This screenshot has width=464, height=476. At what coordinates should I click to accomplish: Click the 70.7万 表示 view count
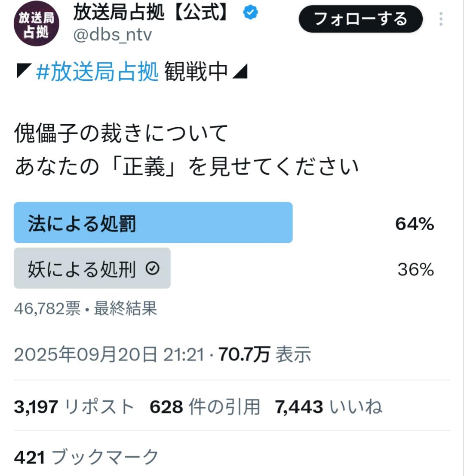pyautogui.click(x=264, y=355)
